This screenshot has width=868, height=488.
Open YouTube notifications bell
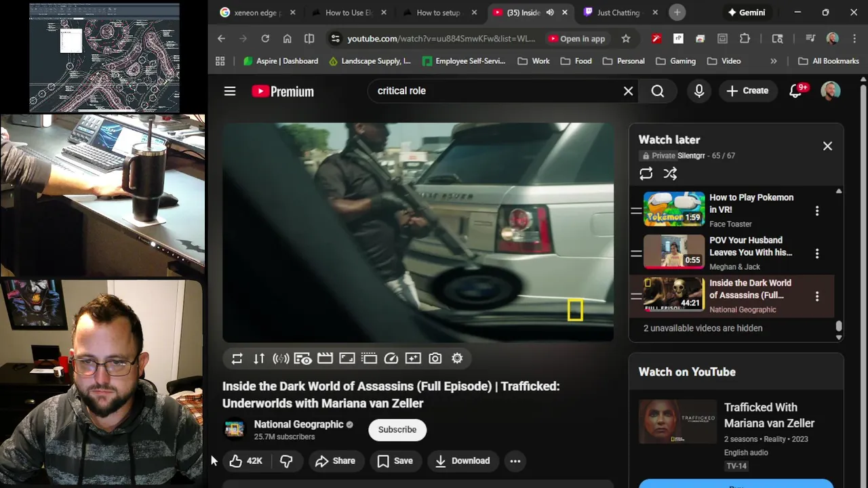click(796, 91)
